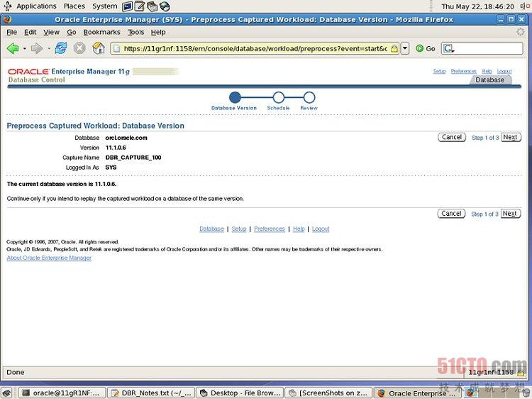Click the Schedule step circle
The height and width of the screenshot is (399, 532).
[x=278, y=97]
